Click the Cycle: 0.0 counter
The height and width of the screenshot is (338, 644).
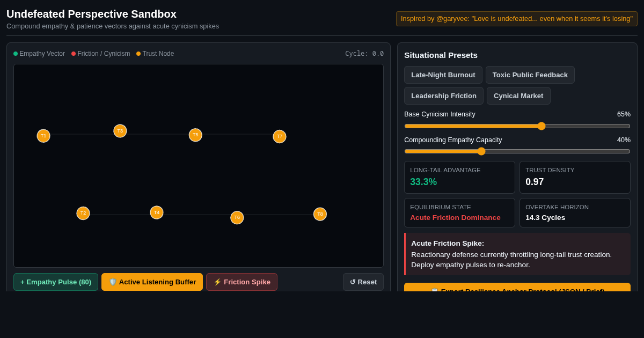point(364,54)
